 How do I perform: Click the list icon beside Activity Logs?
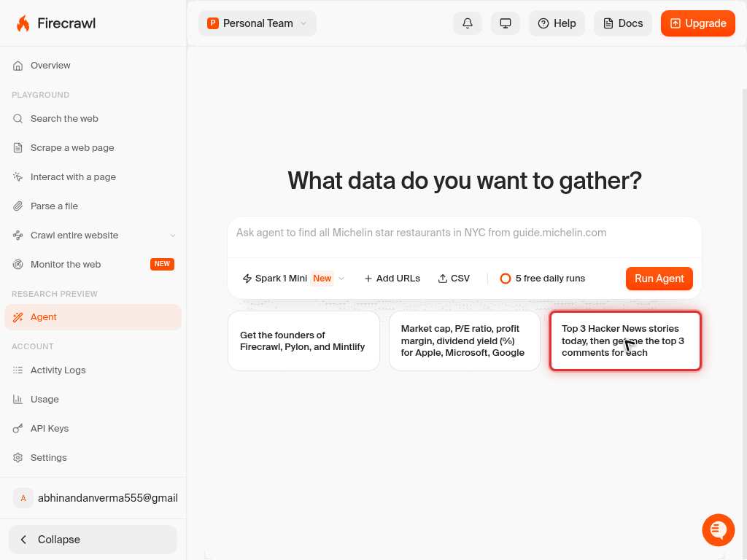pyautogui.click(x=18, y=370)
